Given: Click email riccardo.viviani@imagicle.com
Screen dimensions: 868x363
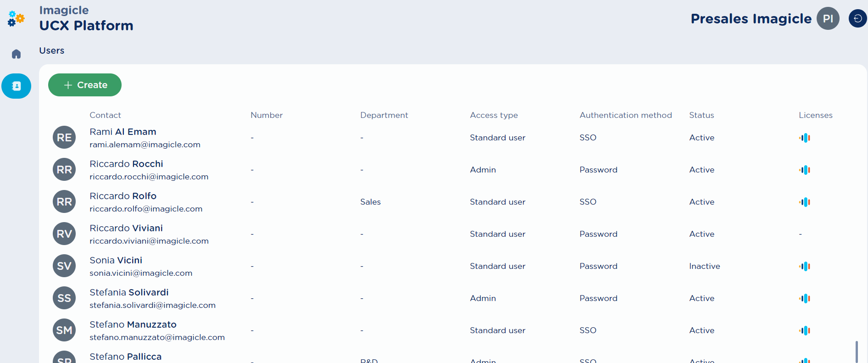Looking at the screenshot, I should [x=149, y=241].
